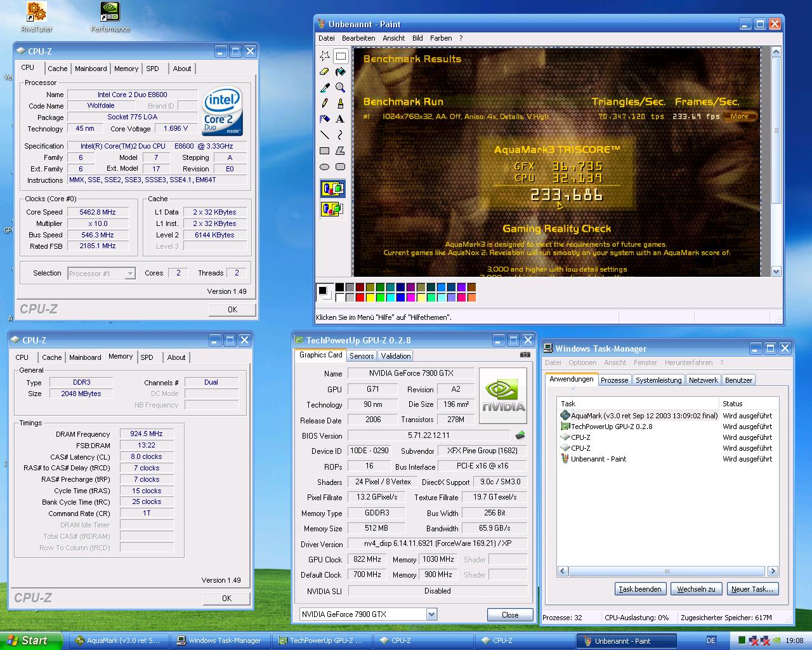This screenshot has height=650, width=812.
Task: Click the save BIOS icon beside BIOS Version
Action: (x=520, y=435)
